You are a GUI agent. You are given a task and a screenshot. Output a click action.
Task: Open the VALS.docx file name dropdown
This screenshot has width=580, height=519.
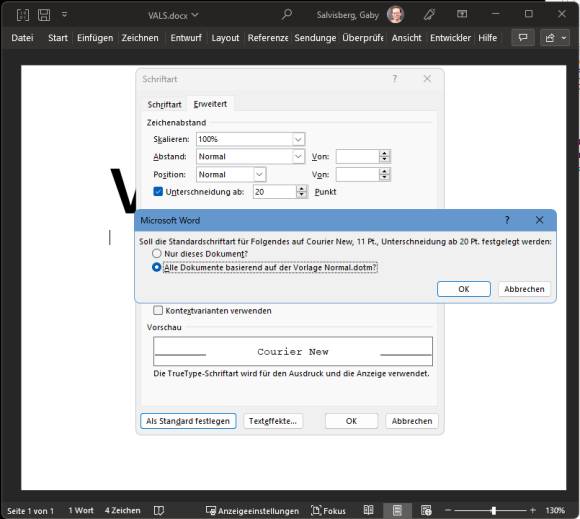click(x=173, y=16)
